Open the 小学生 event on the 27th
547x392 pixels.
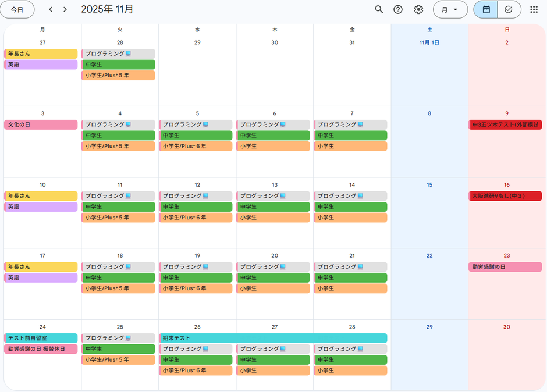click(273, 370)
